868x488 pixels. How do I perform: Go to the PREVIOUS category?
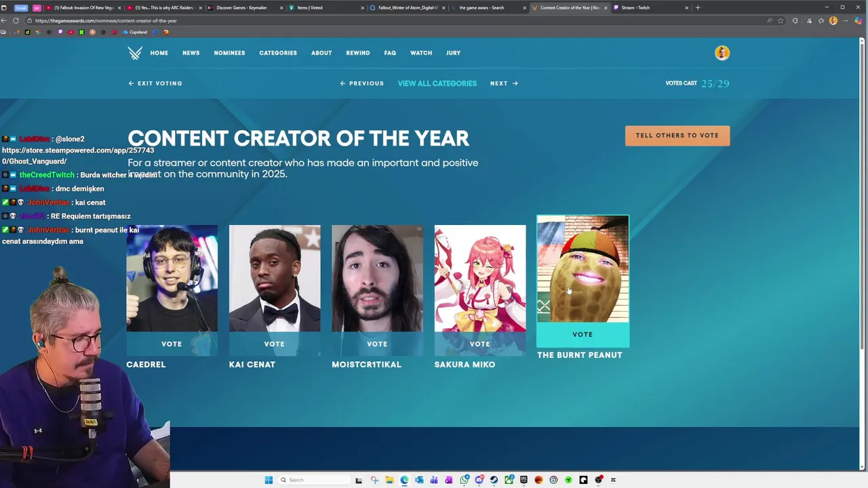tap(362, 83)
